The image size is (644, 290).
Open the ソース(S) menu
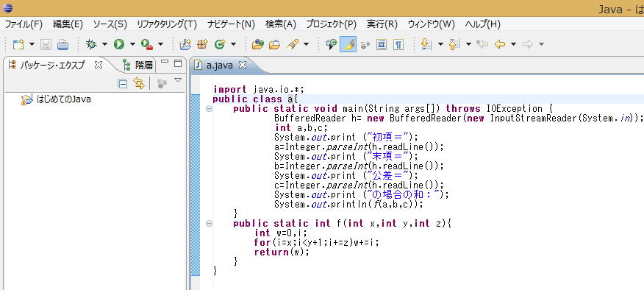[x=110, y=24]
